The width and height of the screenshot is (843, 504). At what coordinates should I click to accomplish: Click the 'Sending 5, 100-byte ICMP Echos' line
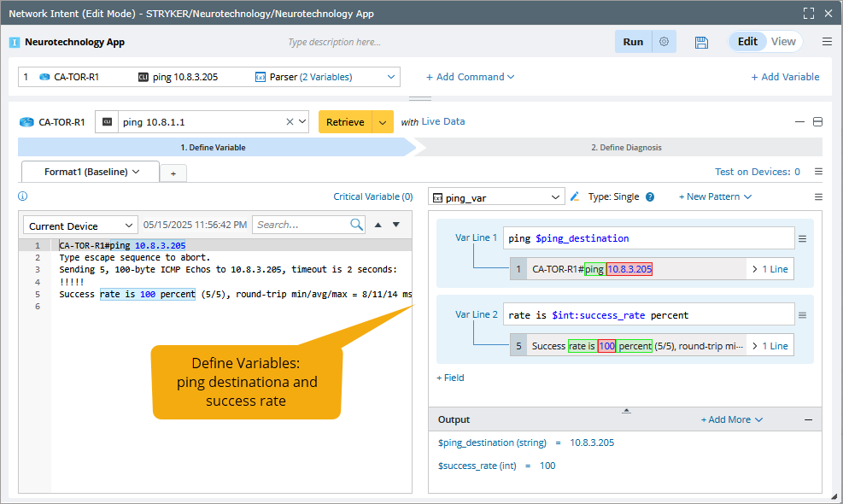coord(228,269)
